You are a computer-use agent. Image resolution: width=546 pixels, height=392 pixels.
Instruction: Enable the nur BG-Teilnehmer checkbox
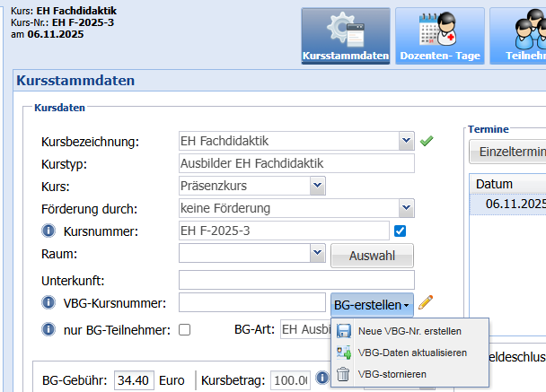pyautogui.click(x=185, y=329)
